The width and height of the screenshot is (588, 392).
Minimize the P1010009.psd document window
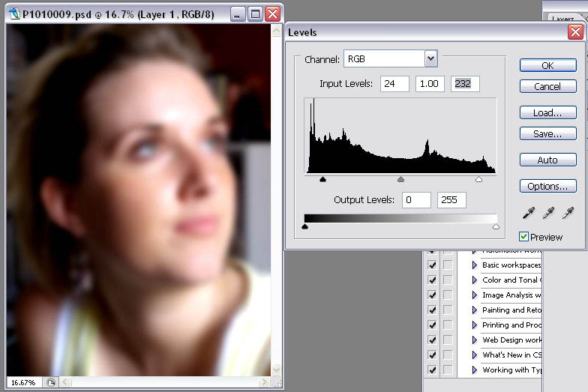coord(237,15)
